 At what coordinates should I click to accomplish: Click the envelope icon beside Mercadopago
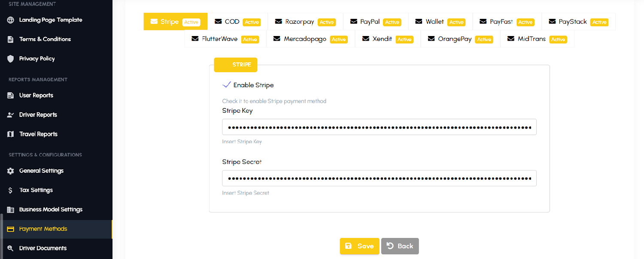pyautogui.click(x=277, y=39)
